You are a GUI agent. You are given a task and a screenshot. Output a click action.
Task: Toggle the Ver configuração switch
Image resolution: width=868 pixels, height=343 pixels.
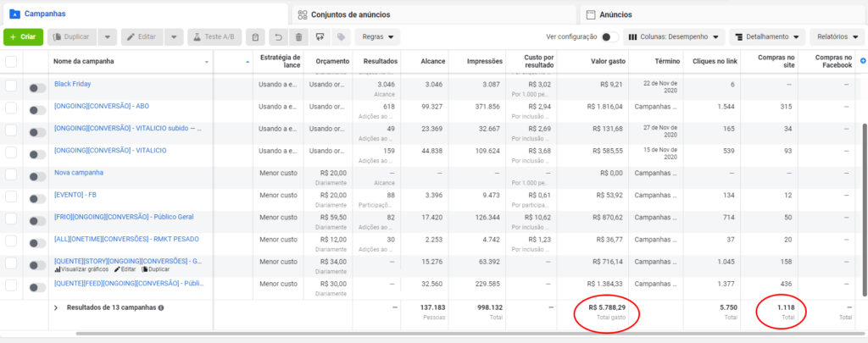click(x=609, y=37)
